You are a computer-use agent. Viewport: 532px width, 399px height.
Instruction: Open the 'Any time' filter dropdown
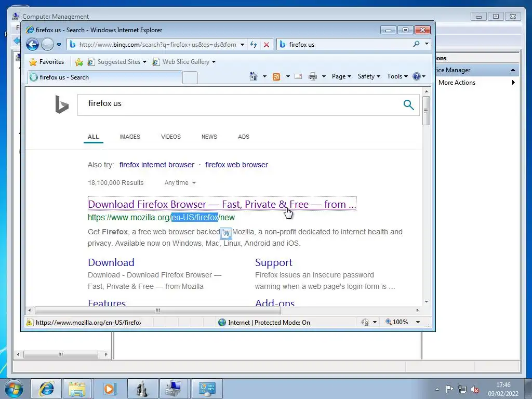click(180, 183)
